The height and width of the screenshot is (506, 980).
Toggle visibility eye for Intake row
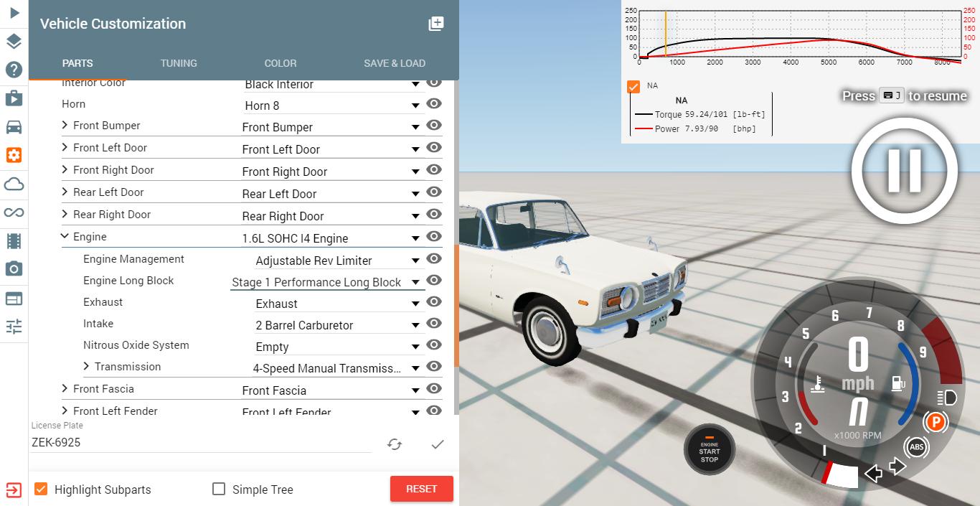[x=433, y=324]
